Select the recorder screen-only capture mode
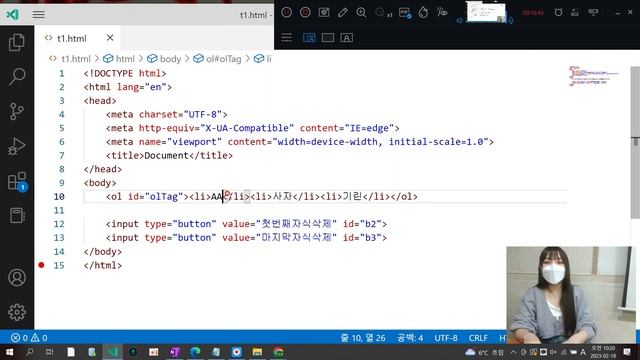This screenshot has height=360, width=640. coord(328,38)
